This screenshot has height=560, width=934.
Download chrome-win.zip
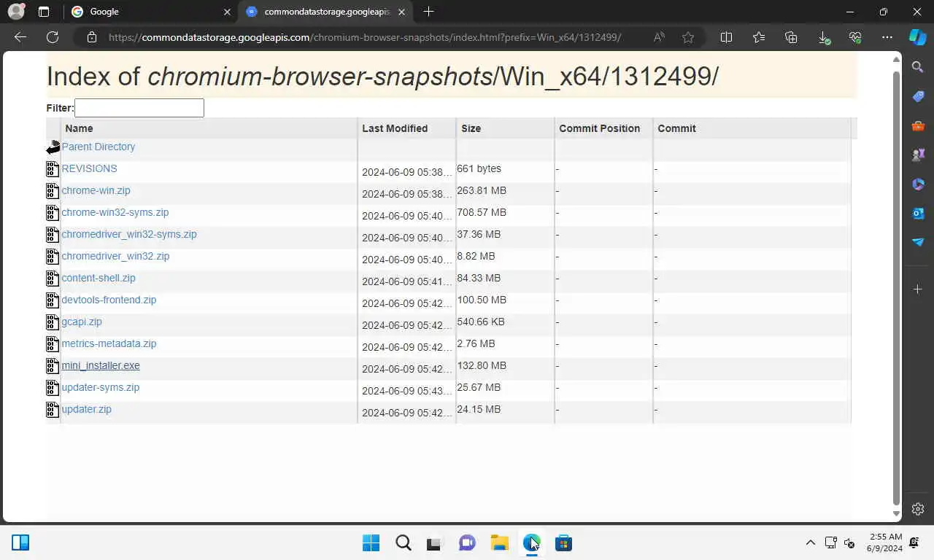(x=96, y=190)
